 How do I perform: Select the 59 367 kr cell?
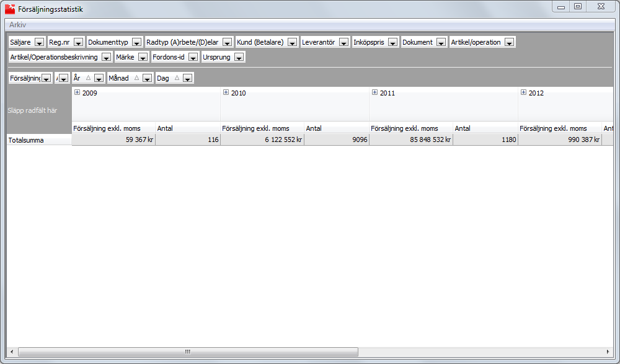(113, 140)
